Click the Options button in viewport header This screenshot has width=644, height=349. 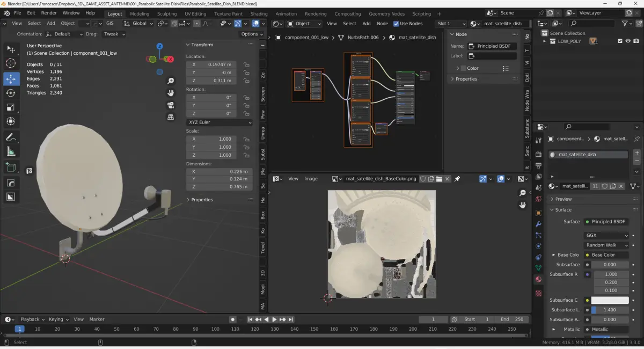[x=251, y=34]
